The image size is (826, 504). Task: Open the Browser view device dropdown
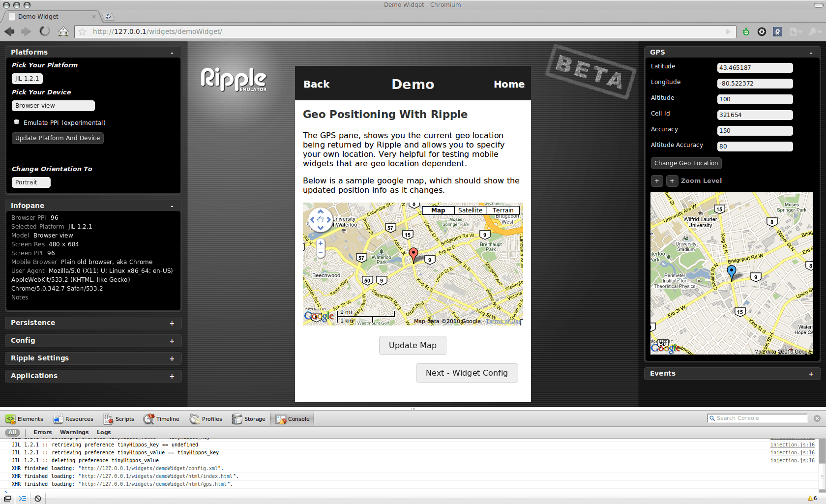pos(53,106)
